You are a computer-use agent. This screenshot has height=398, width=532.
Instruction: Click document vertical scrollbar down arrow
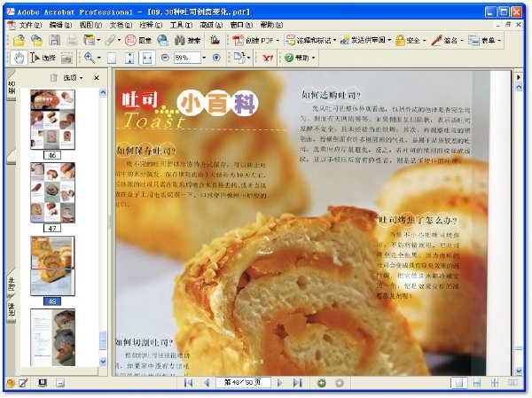pyautogui.click(x=519, y=371)
